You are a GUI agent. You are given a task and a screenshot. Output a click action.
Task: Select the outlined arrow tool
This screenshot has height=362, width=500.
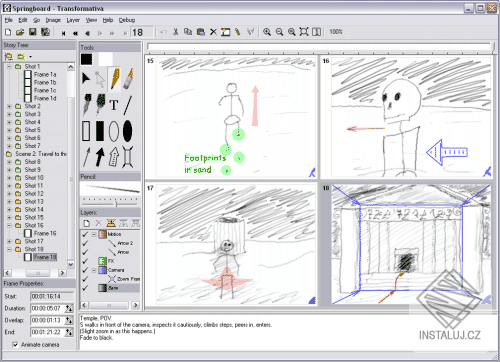click(x=114, y=157)
